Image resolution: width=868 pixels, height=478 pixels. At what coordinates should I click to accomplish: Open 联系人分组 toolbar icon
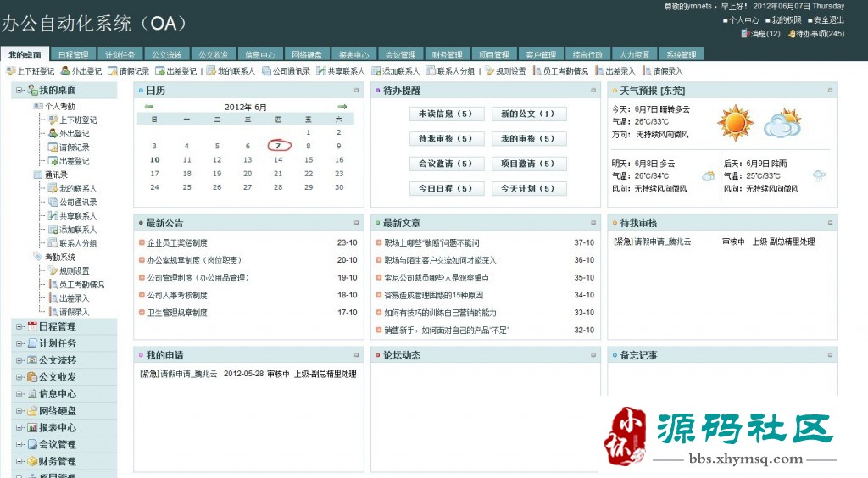point(431,71)
